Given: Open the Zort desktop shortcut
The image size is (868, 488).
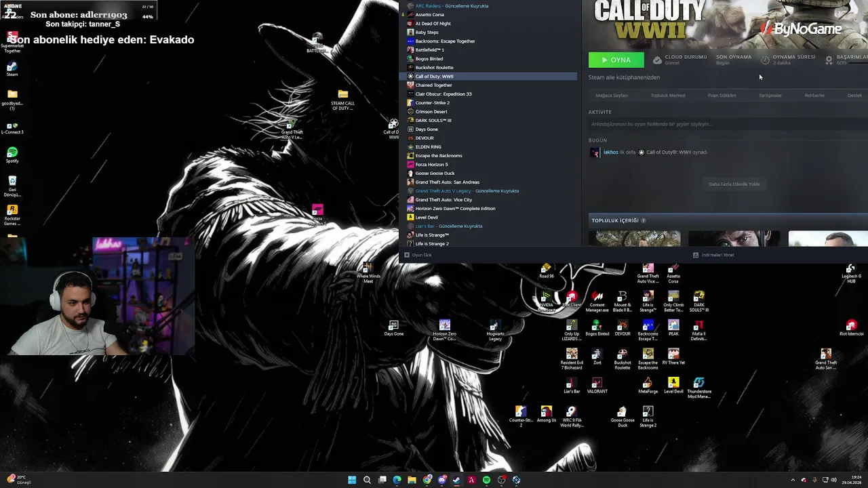Looking at the screenshot, I should click(597, 357).
